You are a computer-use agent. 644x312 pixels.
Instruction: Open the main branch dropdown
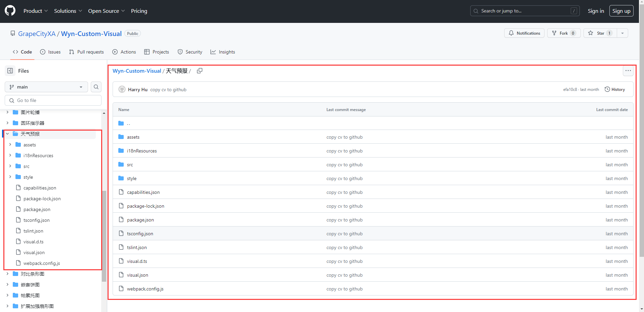point(46,87)
